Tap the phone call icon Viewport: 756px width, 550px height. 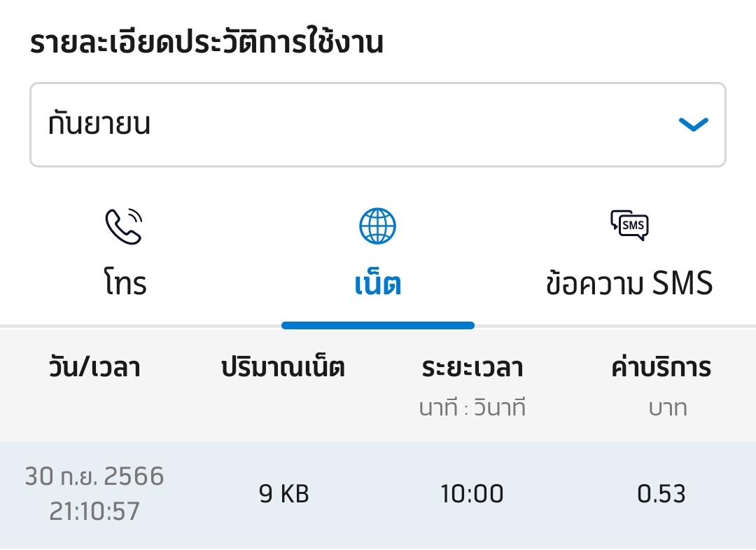tap(124, 227)
